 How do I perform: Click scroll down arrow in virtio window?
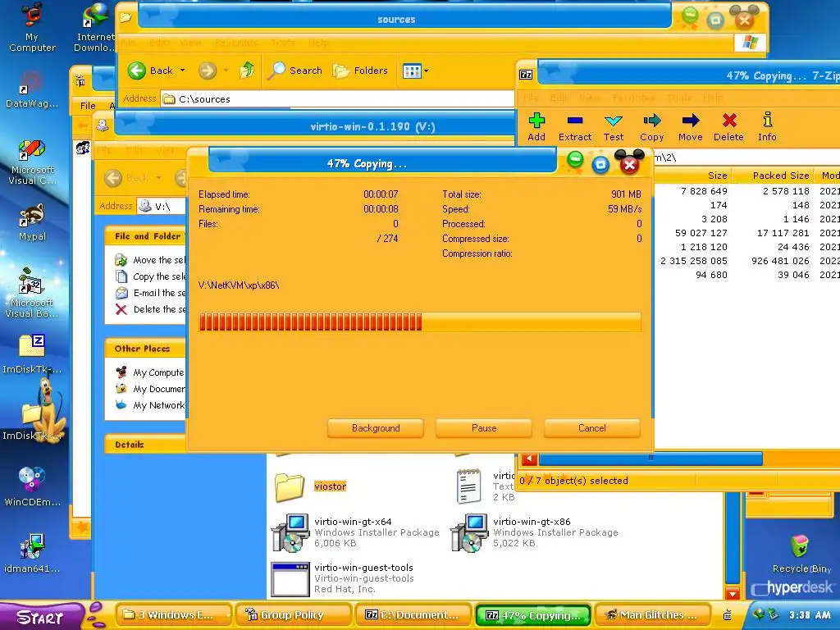(x=733, y=592)
